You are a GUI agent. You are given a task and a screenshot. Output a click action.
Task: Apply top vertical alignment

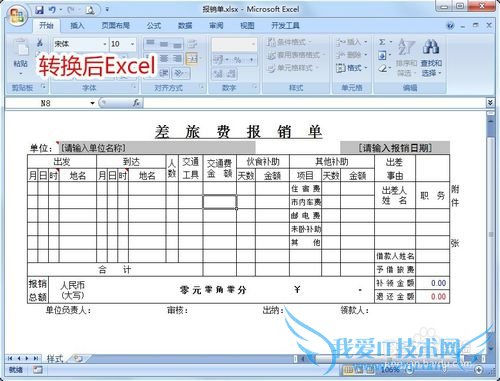tap(150, 43)
